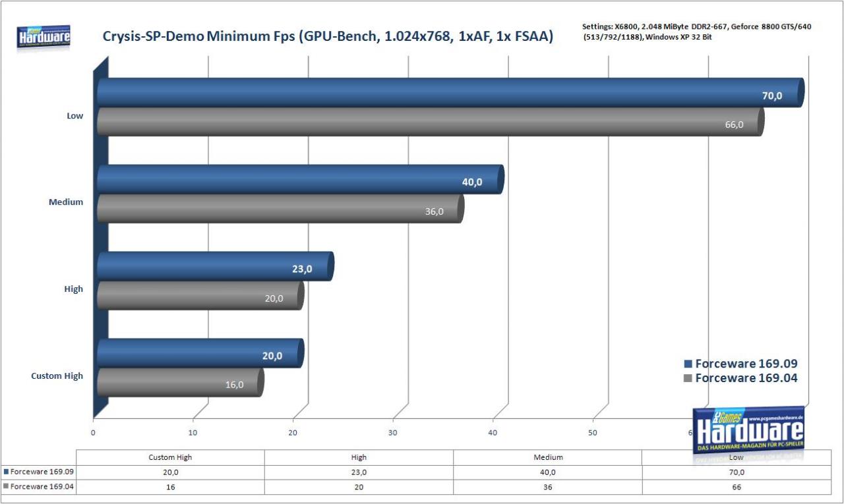
Task: Click the Custom High table column header
Action: coord(171,457)
